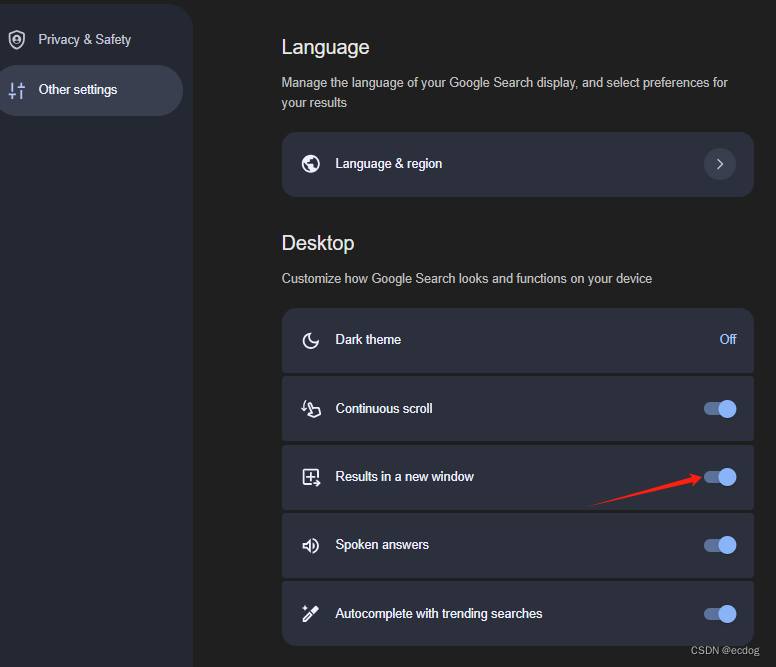This screenshot has height=667, width=776.
Task: Disable the Spoken answers switch
Action: click(x=720, y=545)
